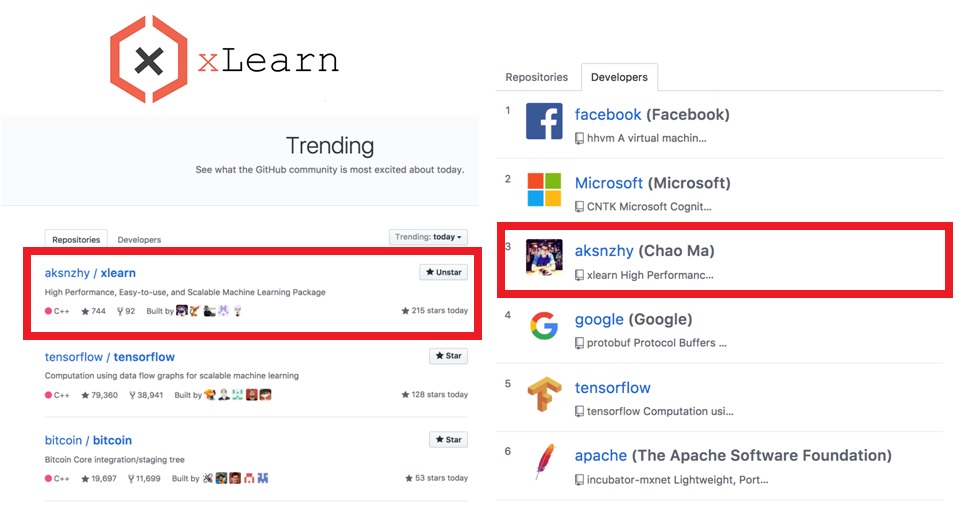Select the Apache feather logo
This screenshot has width=978, height=512.
click(x=544, y=463)
